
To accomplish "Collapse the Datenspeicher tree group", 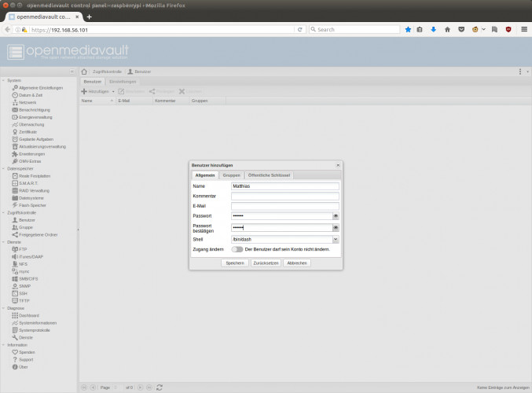I will pyautogui.click(x=3, y=169).
